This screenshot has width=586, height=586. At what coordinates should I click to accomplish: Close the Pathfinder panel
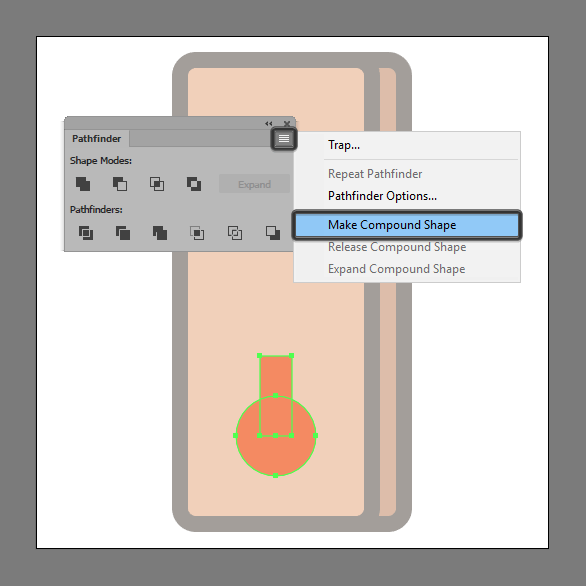[x=287, y=123]
